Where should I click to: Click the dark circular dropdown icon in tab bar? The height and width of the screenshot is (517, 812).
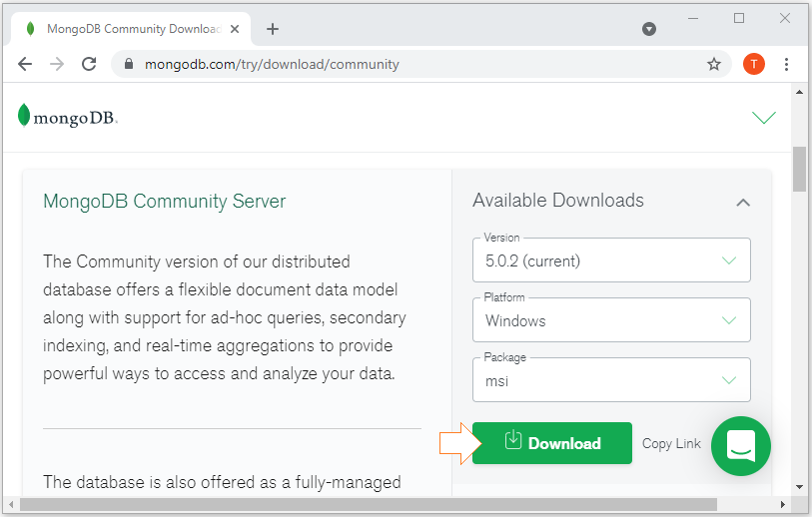pyautogui.click(x=649, y=29)
